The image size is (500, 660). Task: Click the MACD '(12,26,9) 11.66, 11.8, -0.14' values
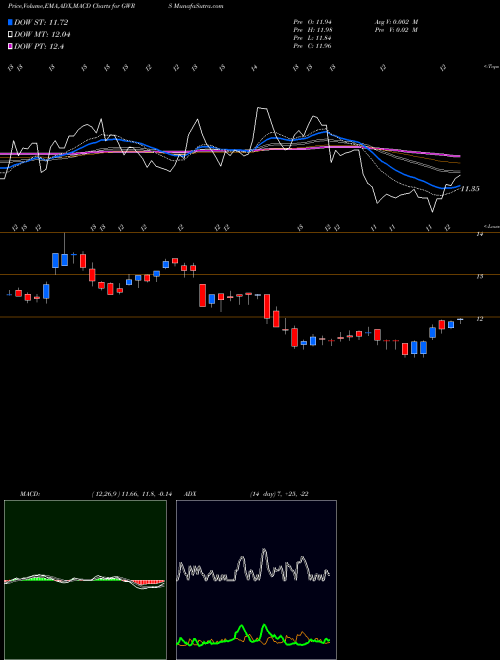coord(132,494)
